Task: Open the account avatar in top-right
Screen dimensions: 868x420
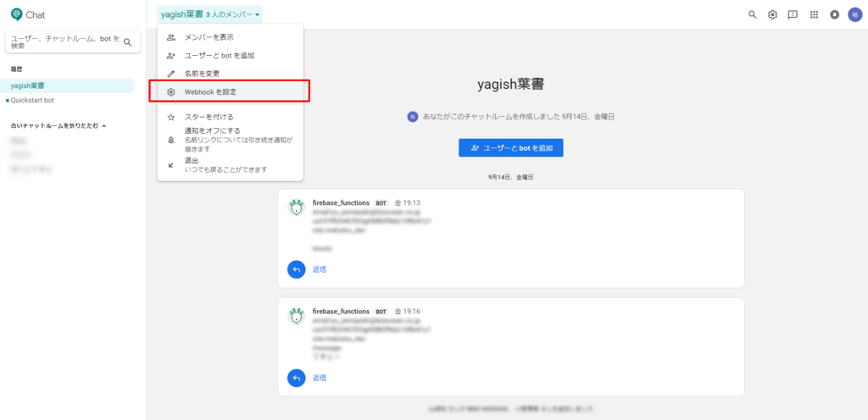Action: (x=854, y=15)
